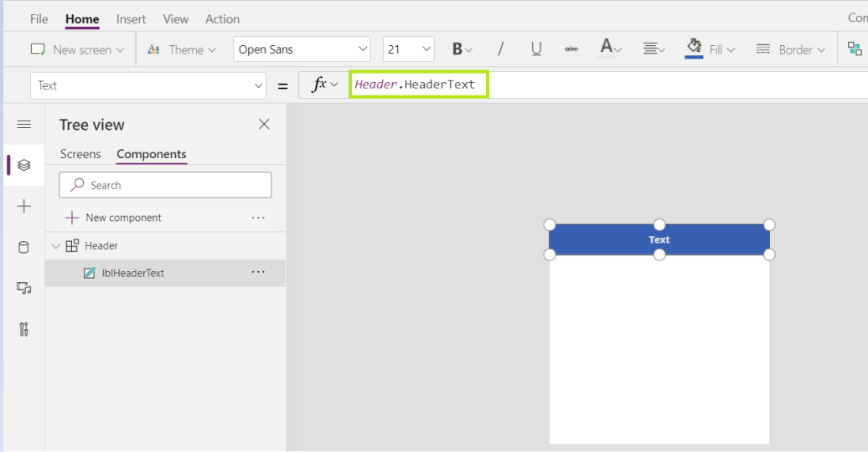868x452 pixels.
Task: Open the File menu
Action: click(x=39, y=18)
